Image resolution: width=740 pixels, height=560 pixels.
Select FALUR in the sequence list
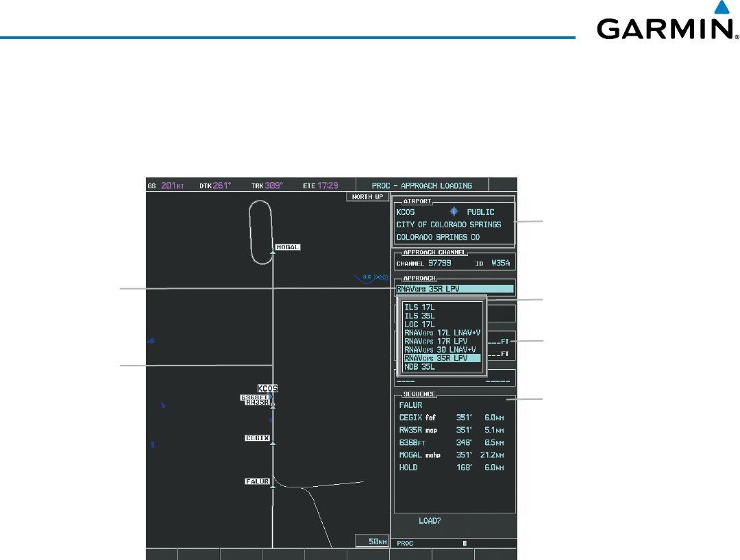coord(410,405)
